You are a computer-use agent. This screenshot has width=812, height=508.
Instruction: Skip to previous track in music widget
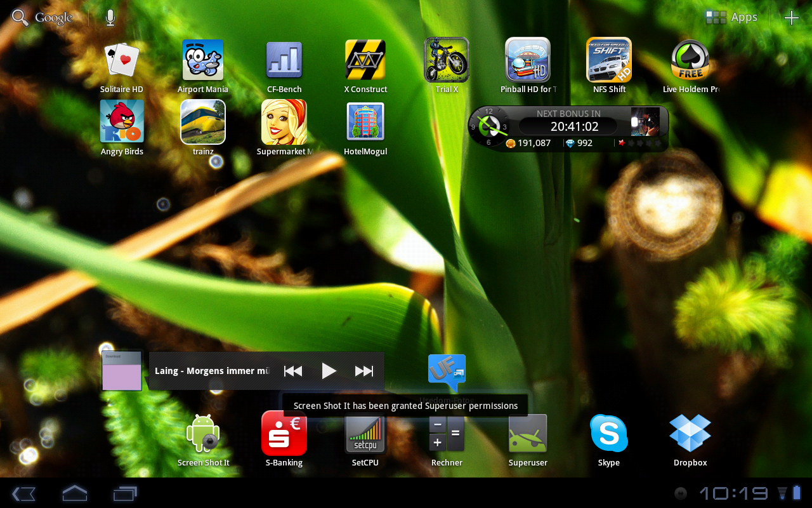click(293, 371)
